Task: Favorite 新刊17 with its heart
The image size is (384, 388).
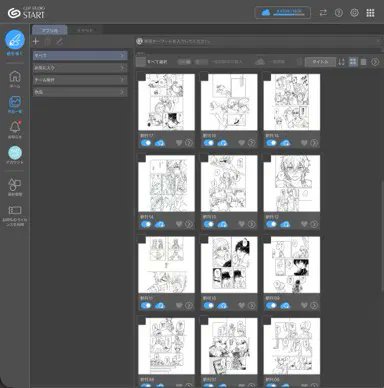Action: click(179, 143)
